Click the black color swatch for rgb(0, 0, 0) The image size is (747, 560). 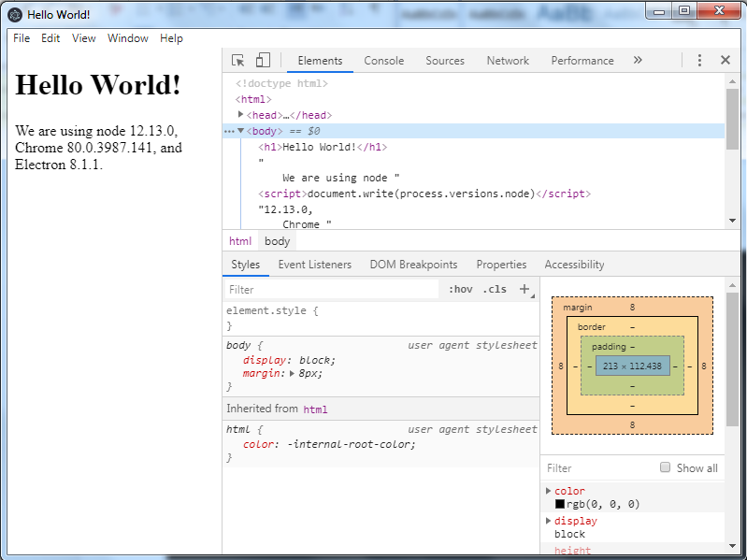click(560, 504)
